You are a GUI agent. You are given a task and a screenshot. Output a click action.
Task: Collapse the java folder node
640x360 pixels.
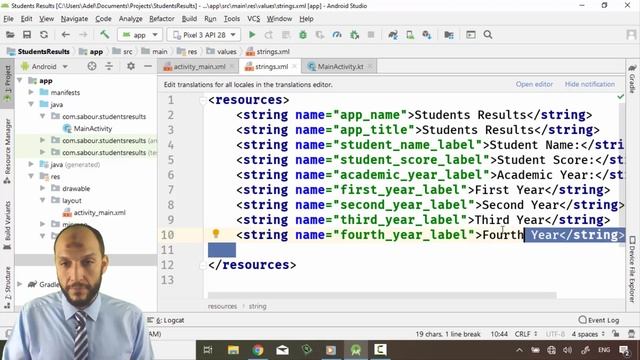[x=31, y=104]
